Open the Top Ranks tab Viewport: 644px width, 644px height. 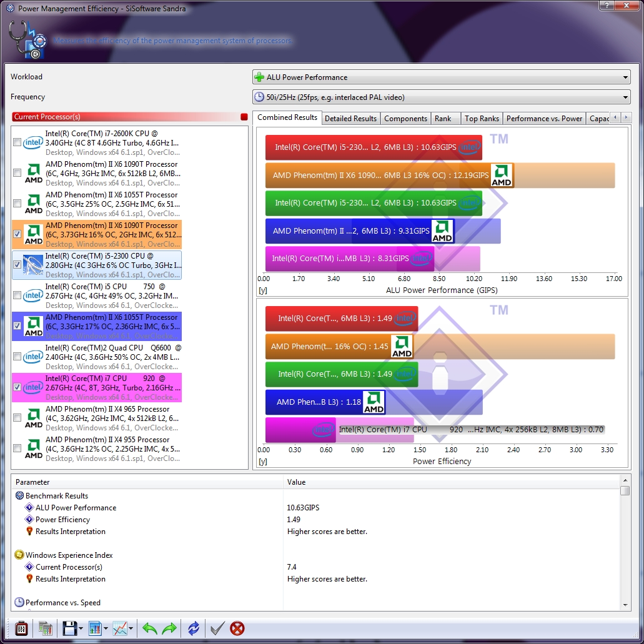(482, 118)
